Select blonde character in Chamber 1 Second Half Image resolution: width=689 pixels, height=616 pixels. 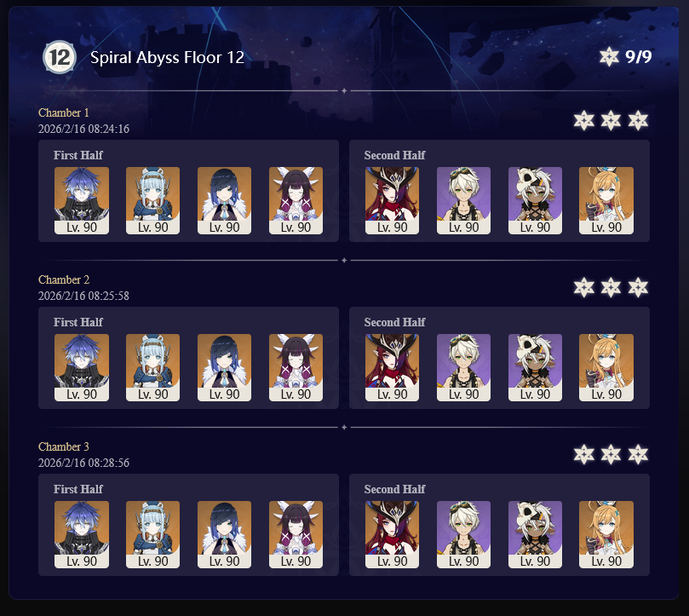(606, 200)
